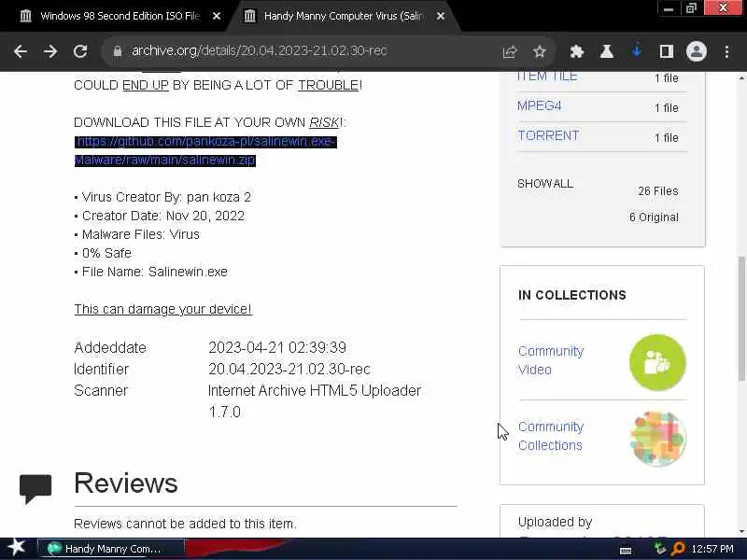The width and height of the screenshot is (747, 560).
Task: Click the page vertical scrollbar thumb
Action: click(x=741, y=318)
